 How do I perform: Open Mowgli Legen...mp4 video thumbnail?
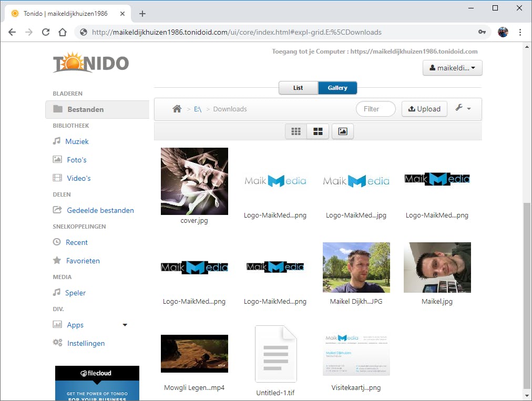click(195, 354)
